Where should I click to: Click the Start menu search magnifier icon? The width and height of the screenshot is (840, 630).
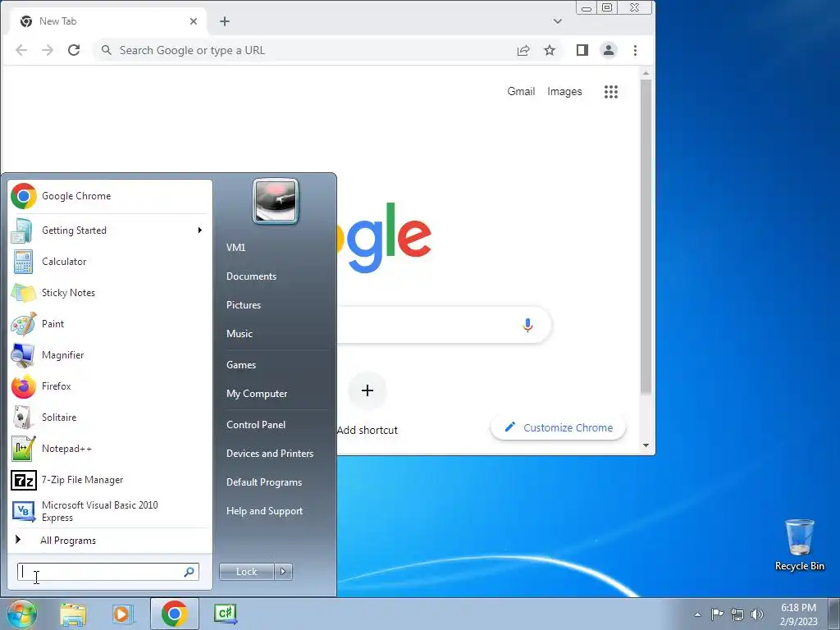coord(189,572)
